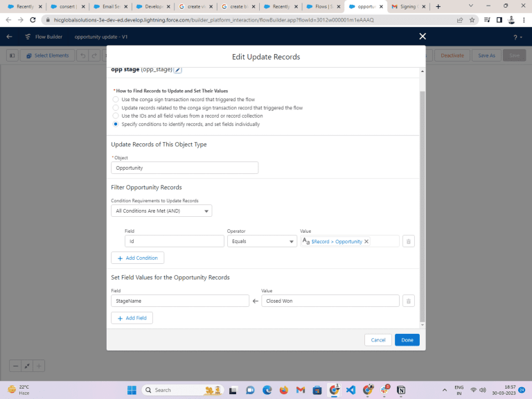
Task: Open Slack from taskbar
Action: [384, 390]
